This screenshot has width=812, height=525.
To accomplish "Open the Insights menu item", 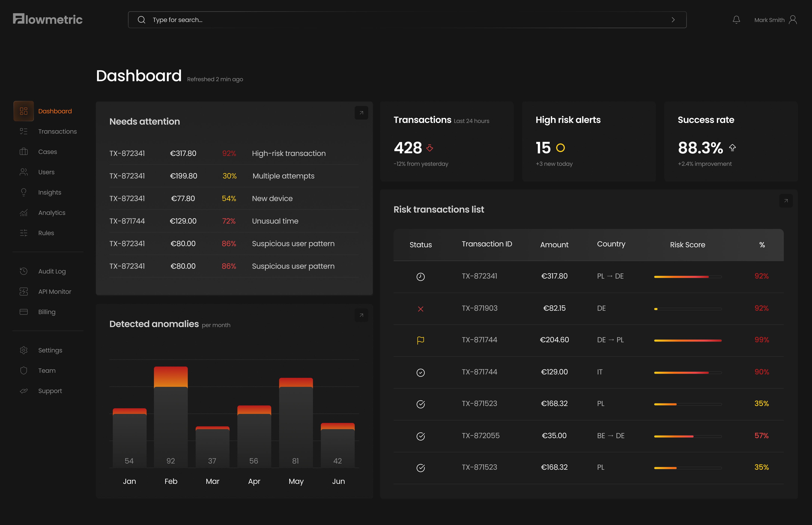I will 50,192.
